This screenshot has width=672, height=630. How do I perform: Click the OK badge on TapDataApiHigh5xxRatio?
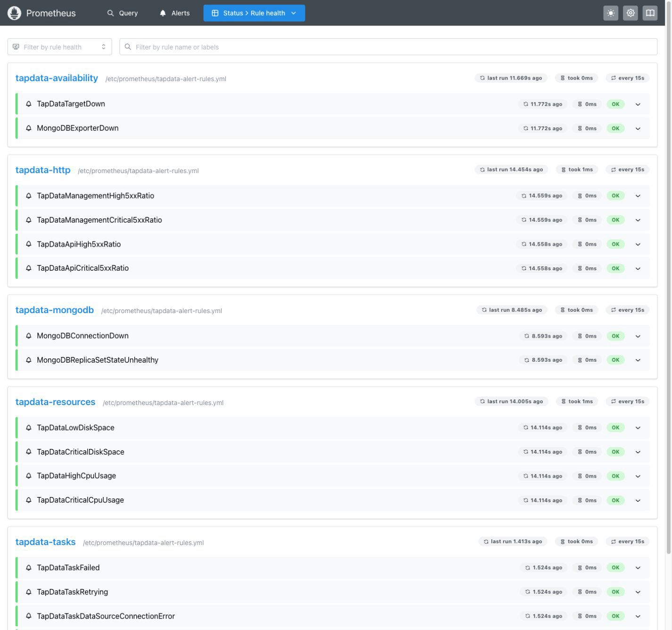(615, 244)
